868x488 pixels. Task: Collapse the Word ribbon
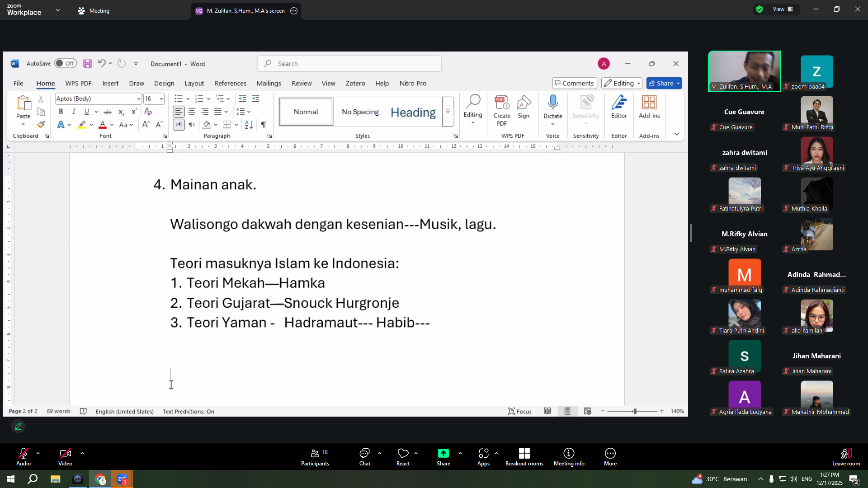coord(676,134)
